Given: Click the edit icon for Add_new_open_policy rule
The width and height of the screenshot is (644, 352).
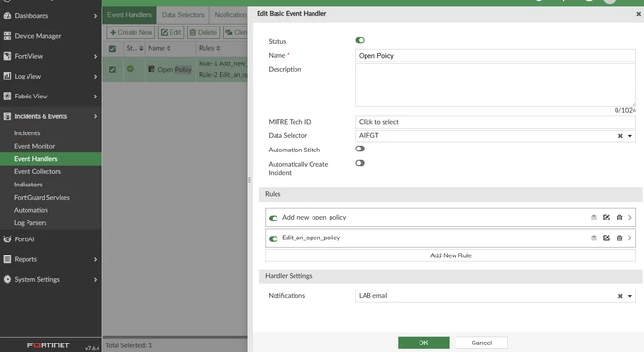Looking at the screenshot, I should (606, 218).
